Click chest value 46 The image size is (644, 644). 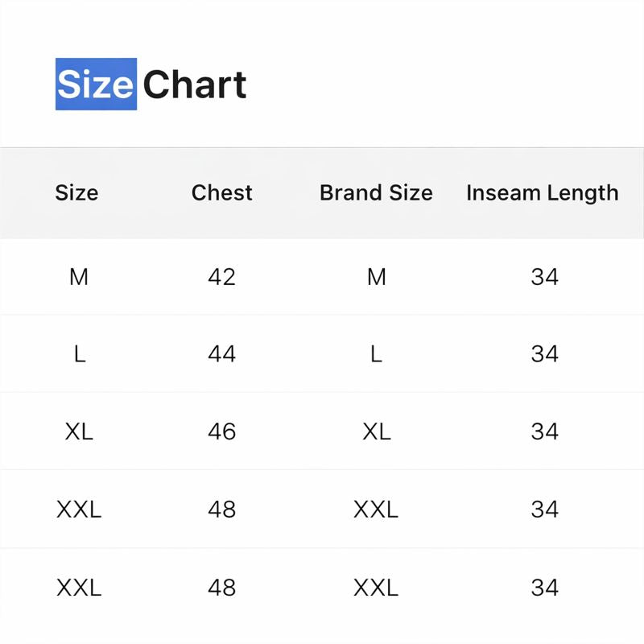pos(222,431)
